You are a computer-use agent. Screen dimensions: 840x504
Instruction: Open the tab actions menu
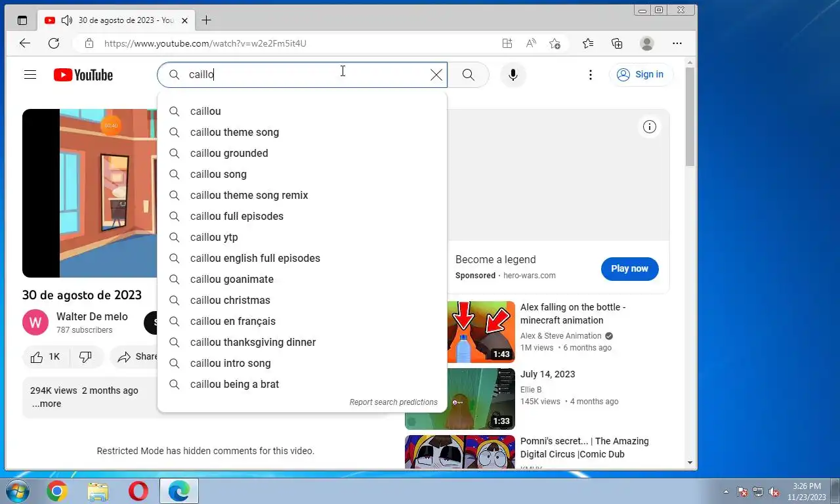(x=22, y=20)
